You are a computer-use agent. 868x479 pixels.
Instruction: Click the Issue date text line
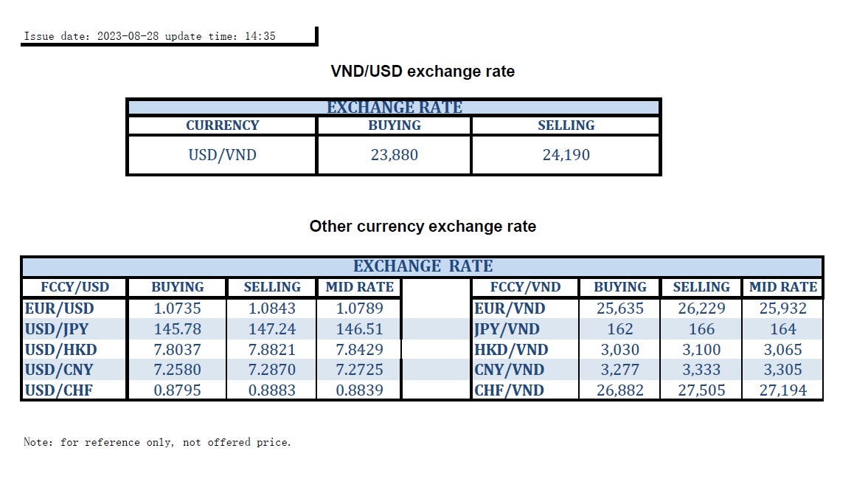150,36
